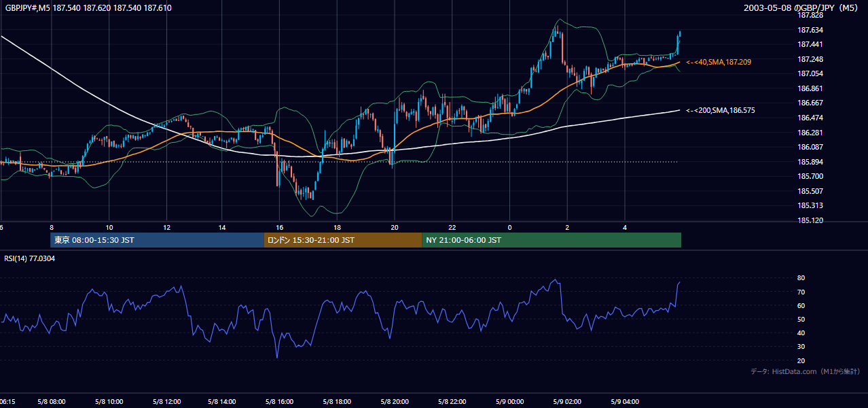Select the NY 21:00-06:00 JST session bar
This screenshot has height=408, width=868.
pos(551,240)
